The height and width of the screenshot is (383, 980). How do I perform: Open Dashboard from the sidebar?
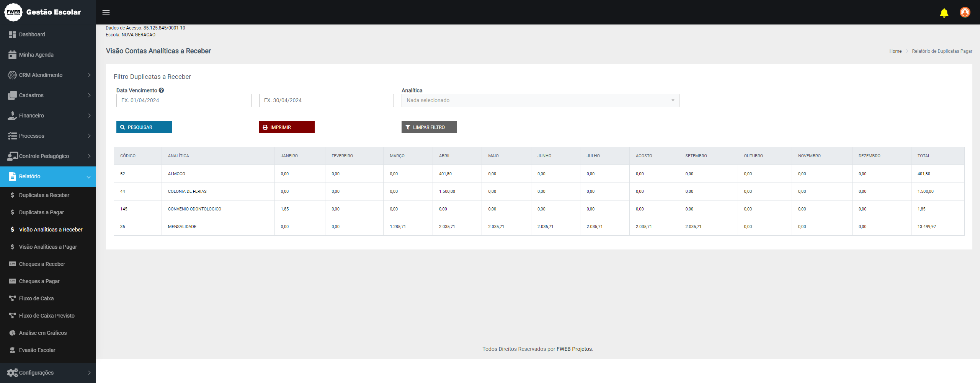pyautogui.click(x=32, y=34)
